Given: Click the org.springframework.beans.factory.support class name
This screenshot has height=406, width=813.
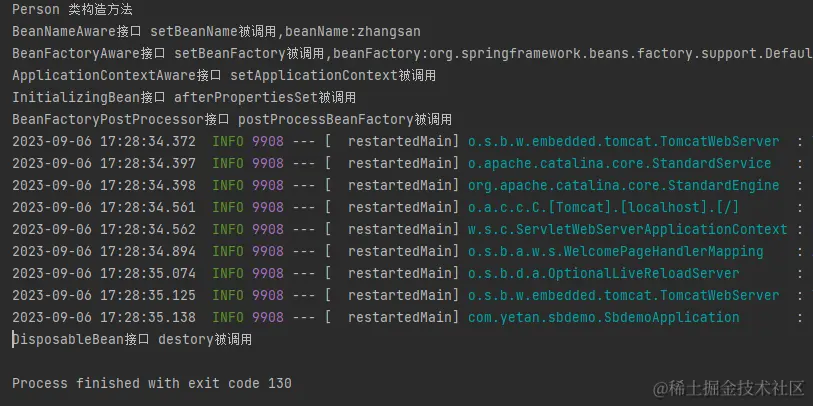Looking at the screenshot, I should tap(621, 53).
